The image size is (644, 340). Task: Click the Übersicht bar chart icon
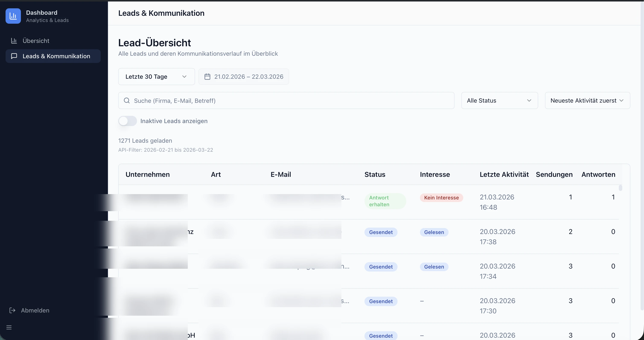point(14,41)
